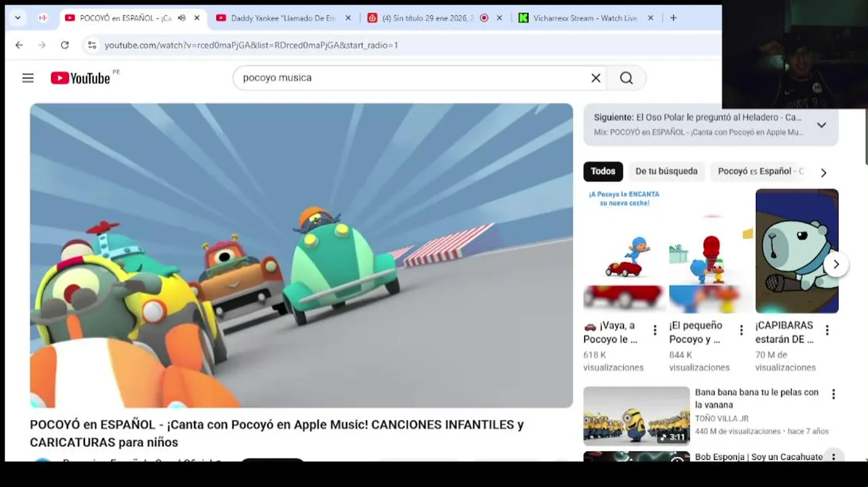The image size is (868, 487).
Task: Open options menu for ¡Vaya, a Pocoyo short
Action: click(x=654, y=330)
